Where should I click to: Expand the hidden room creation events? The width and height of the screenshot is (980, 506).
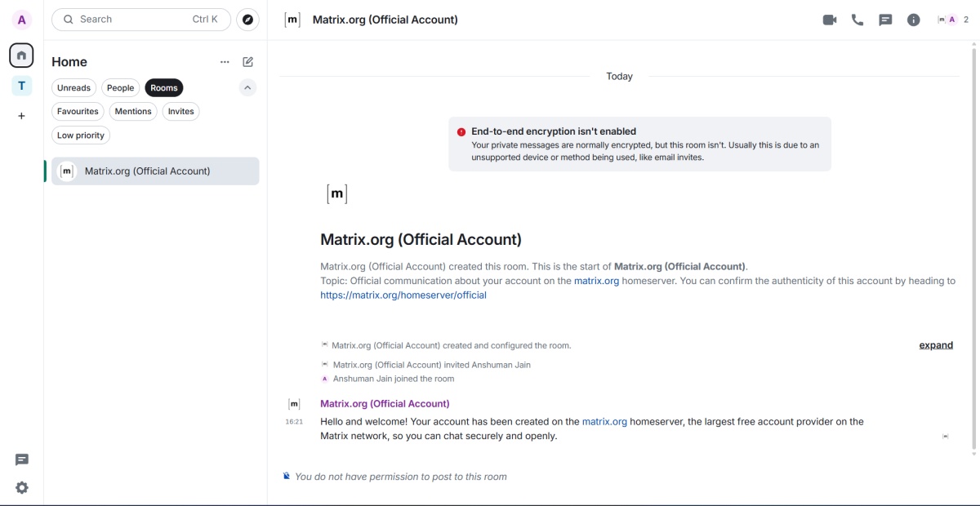pos(935,344)
